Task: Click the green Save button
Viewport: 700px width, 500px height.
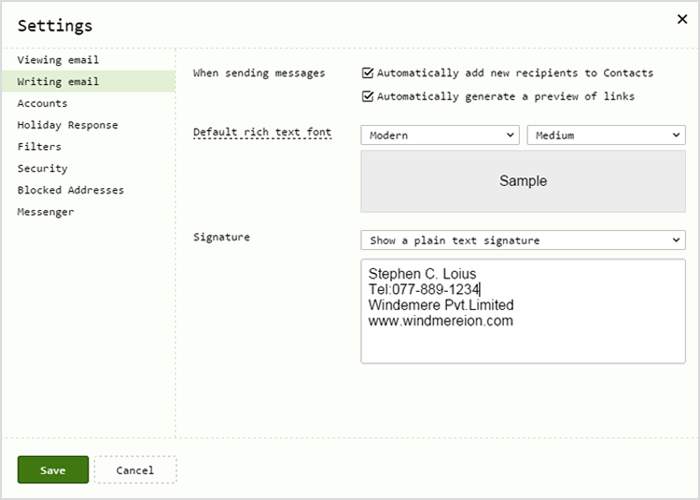Action: [53, 470]
